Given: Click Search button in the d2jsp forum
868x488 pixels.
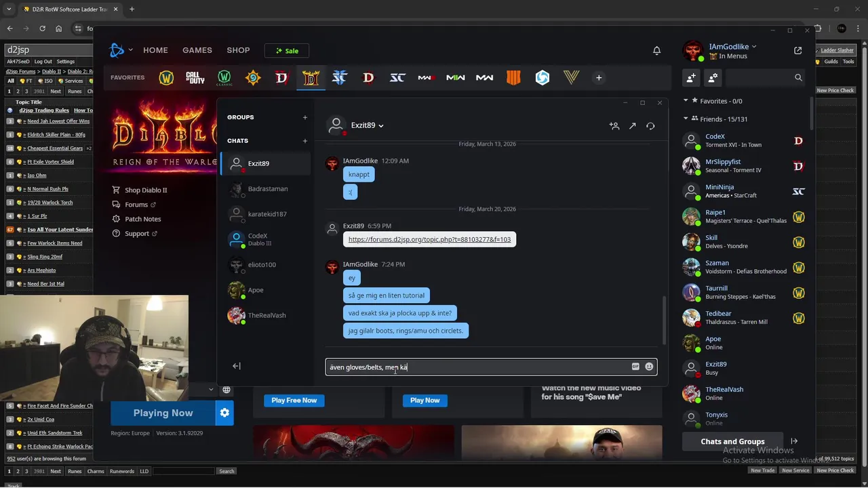Looking at the screenshot, I should tap(226, 471).
